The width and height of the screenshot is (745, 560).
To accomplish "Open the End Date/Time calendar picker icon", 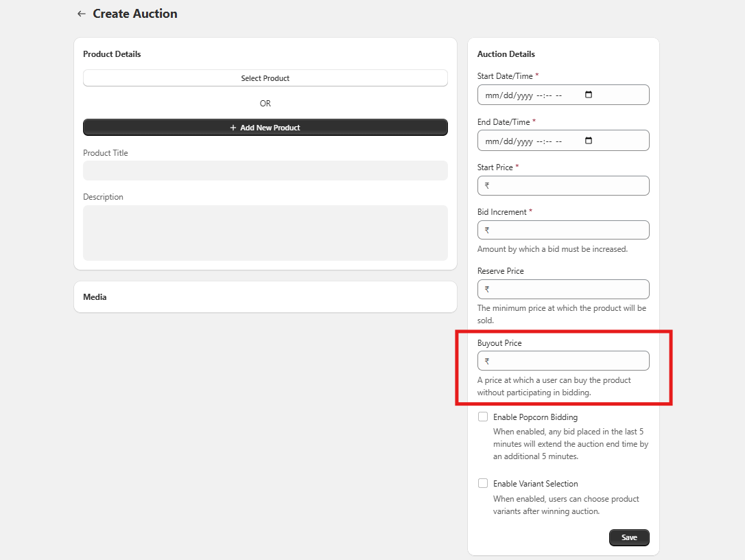I will pyautogui.click(x=589, y=141).
